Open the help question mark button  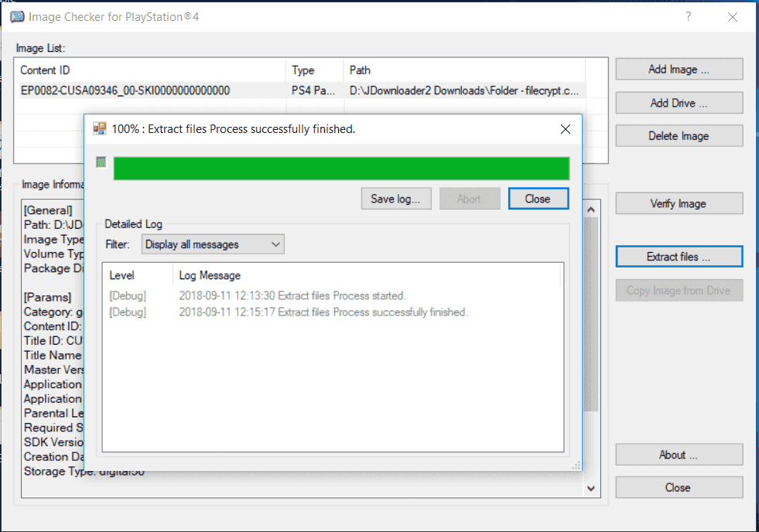click(689, 17)
